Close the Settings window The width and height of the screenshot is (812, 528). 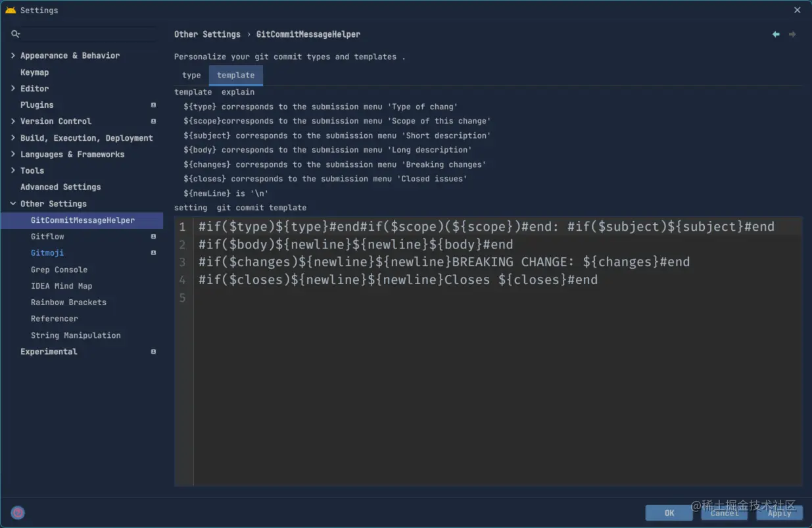797,10
